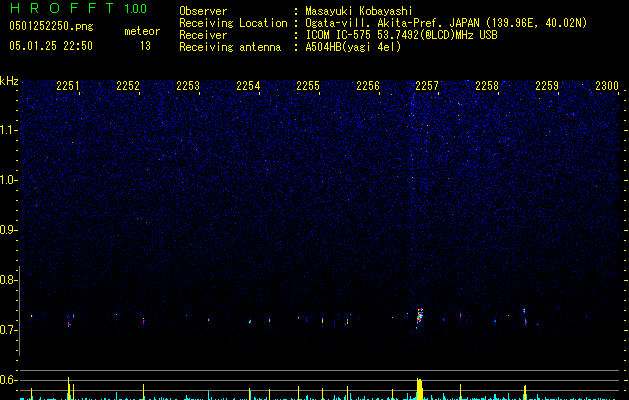Click the Ogata-vill. Akita-Pref. JAPAN location text
Viewport: 629px width, 400px height.
tap(446, 23)
